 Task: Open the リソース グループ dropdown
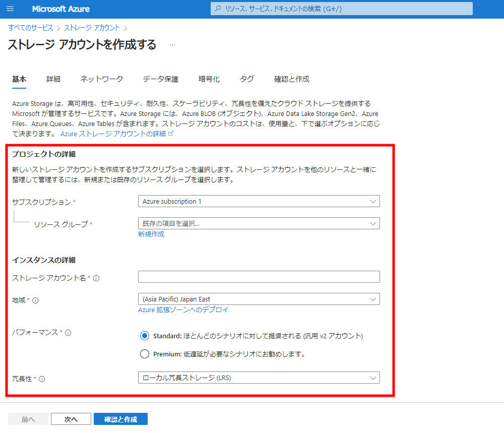259,223
